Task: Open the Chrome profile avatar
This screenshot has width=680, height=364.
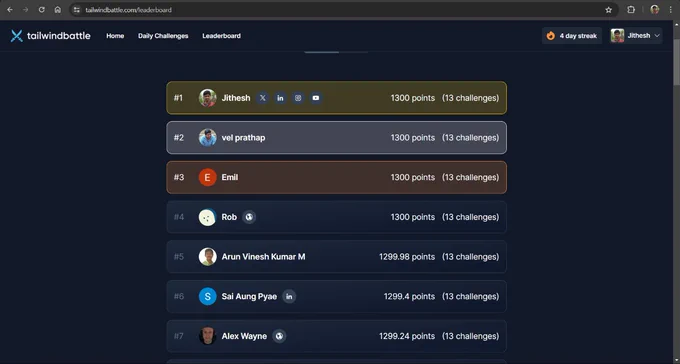Action: point(655,10)
